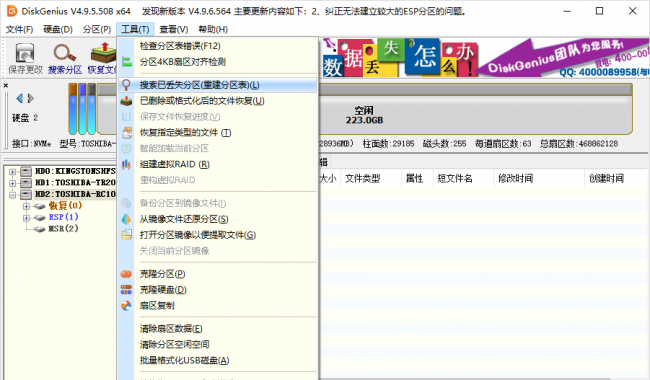This screenshot has width=650, height=380.
Task: Expand the HD0:KINGSTON tree node
Action: (x=12, y=171)
